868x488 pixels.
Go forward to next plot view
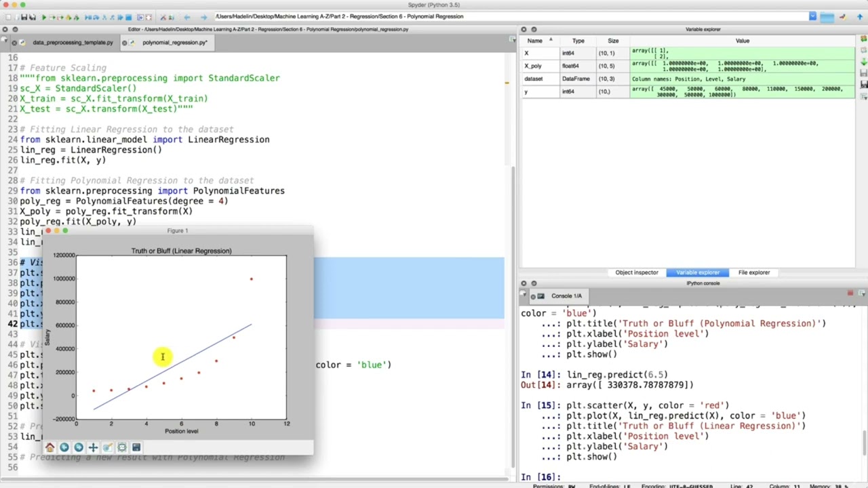[x=79, y=447]
